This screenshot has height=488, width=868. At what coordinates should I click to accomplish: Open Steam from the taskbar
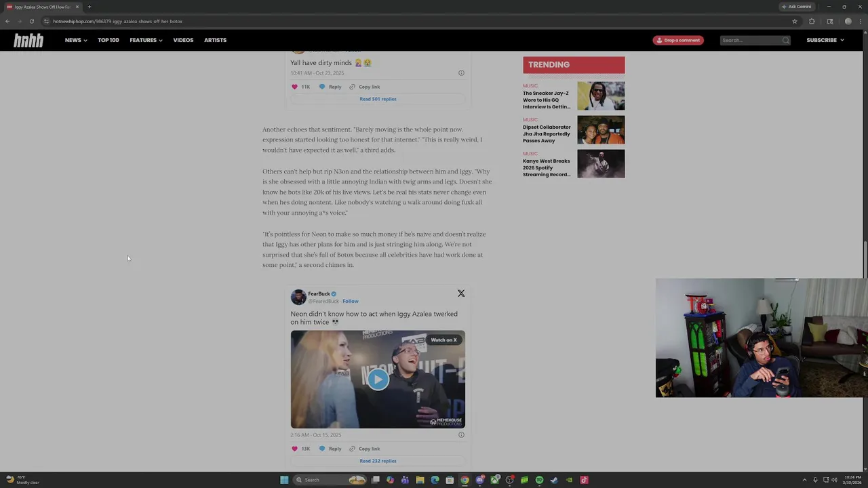tap(554, 480)
